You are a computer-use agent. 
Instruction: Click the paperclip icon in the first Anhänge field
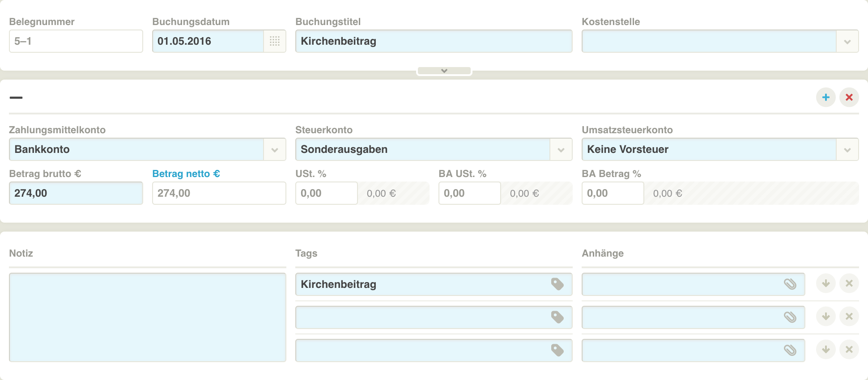(x=790, y=284)
